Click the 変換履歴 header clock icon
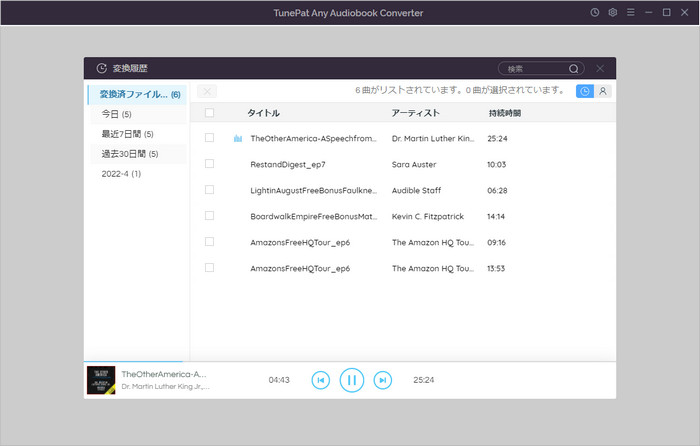 pyautogui.click(x=102, y=68)
